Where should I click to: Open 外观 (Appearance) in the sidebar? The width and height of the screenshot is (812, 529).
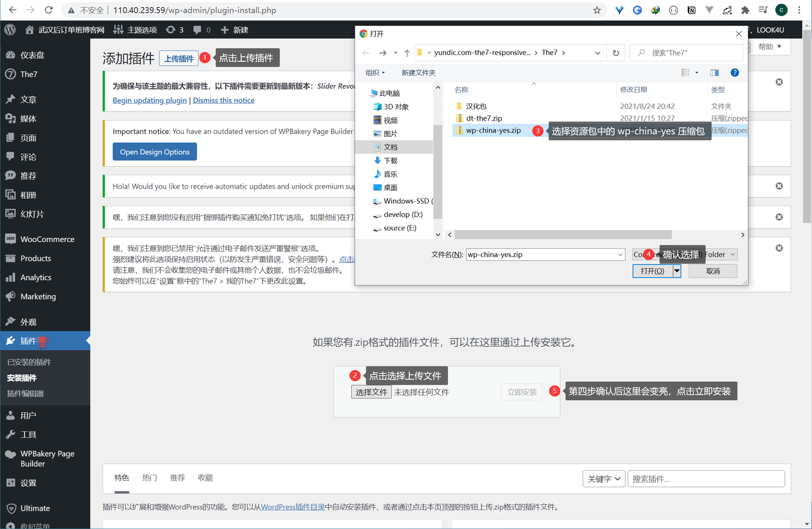pos(27,321)
